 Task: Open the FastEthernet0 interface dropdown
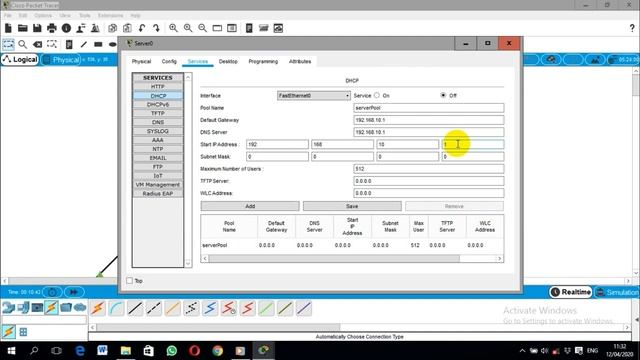pyautogui.click(x=313, y=96)
